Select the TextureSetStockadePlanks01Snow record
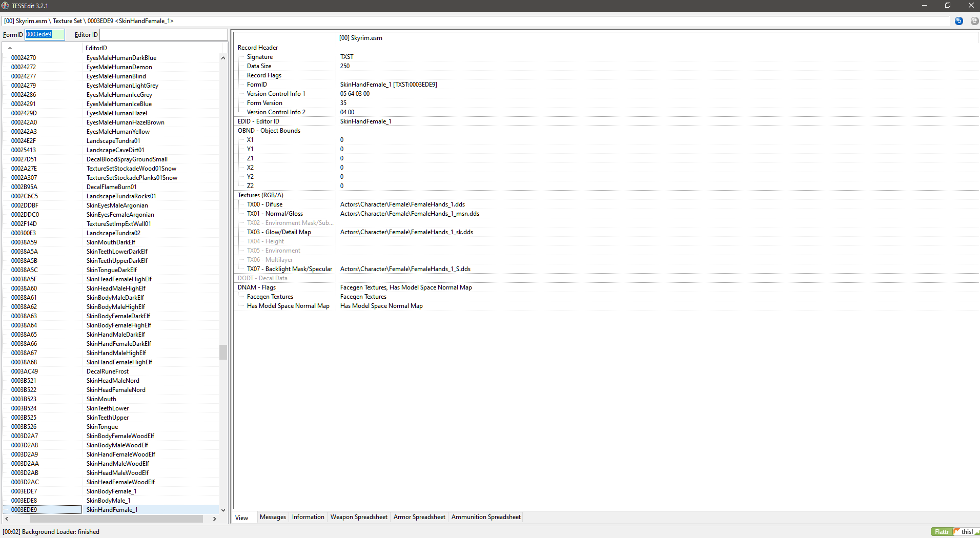 coord(132,178)
